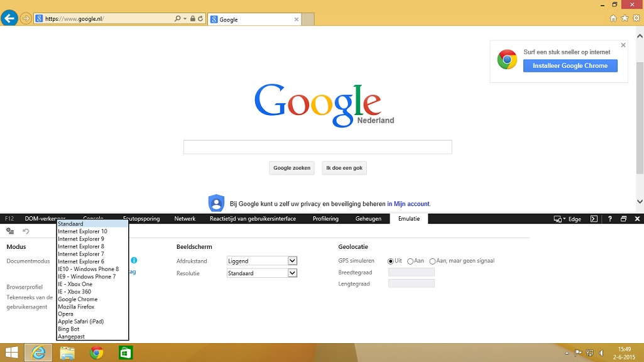The width and height of the screenshot is (644, 362).
Task: Select Apple Safari (iPad) user agent
Action: [92, 321]
